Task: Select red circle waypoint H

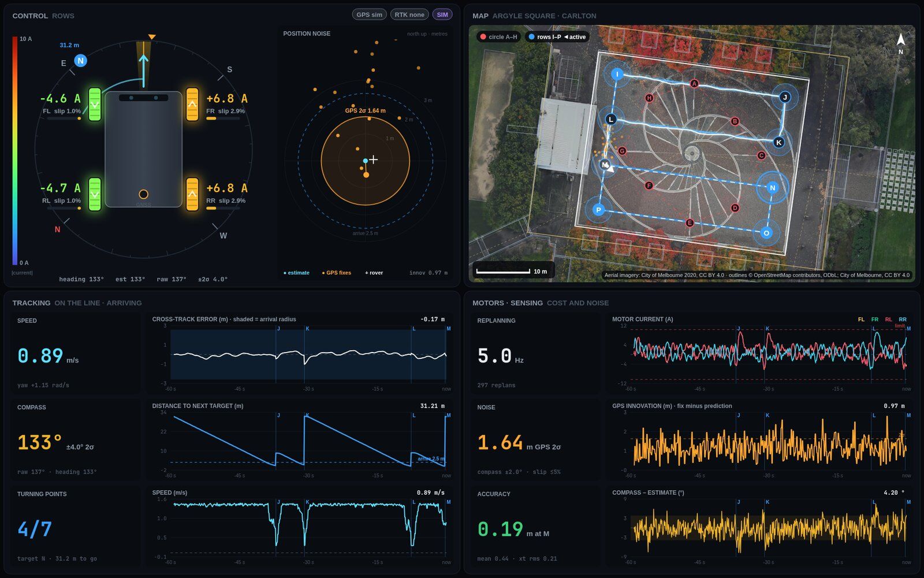Action: pyautogui.click(x=649, y=98)
